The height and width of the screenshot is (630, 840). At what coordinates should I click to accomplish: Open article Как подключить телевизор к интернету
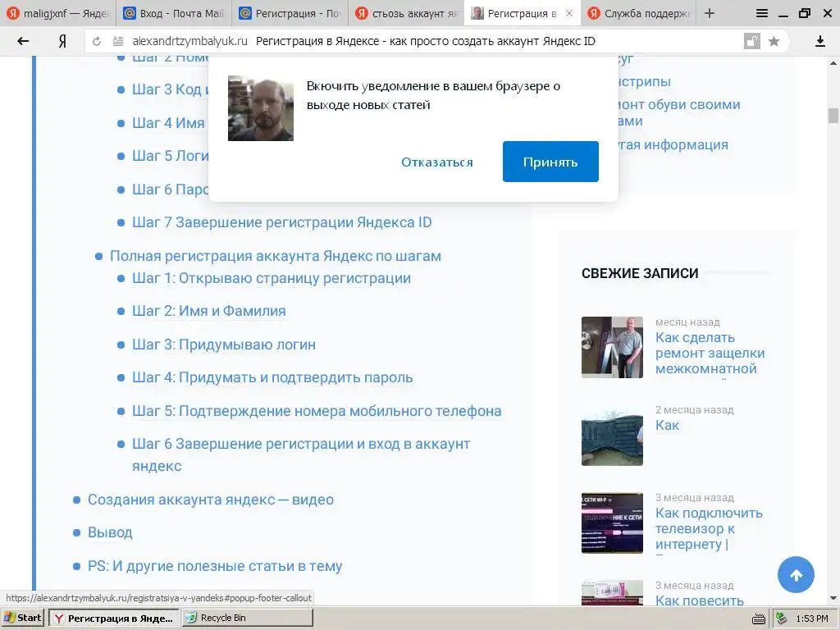(x=709, y=529)
